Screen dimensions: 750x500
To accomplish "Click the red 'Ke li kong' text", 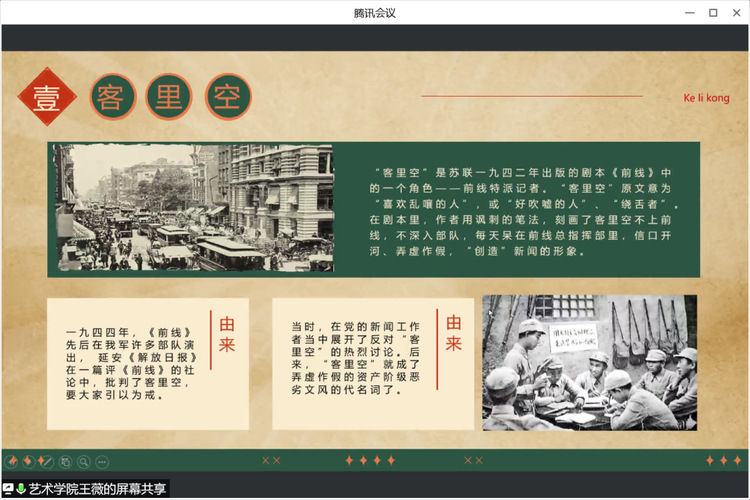I will 706,98.
